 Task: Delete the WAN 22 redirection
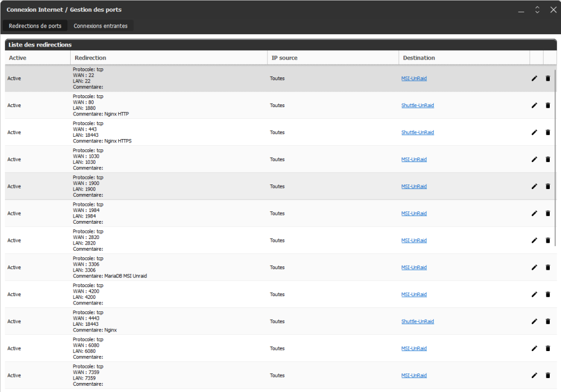(548, 79)
